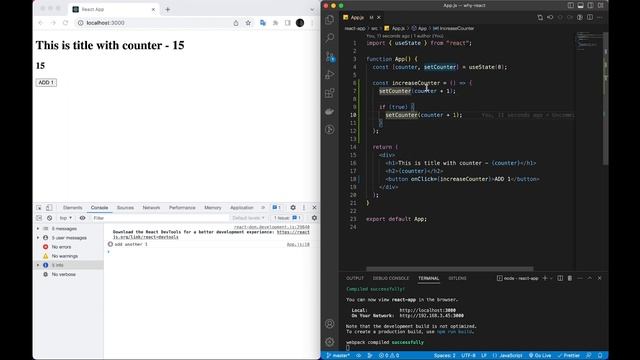The width and height of the screenshot is (640, 360).
Task: Open Chrome profile avatar
Action: pos(300,23)
